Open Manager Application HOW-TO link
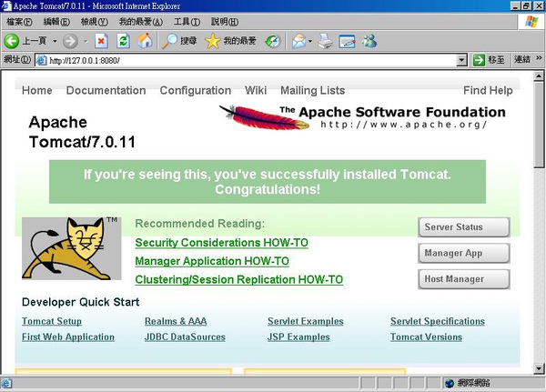Viewport: 546px width, 392px height. (x=212, y=261)
